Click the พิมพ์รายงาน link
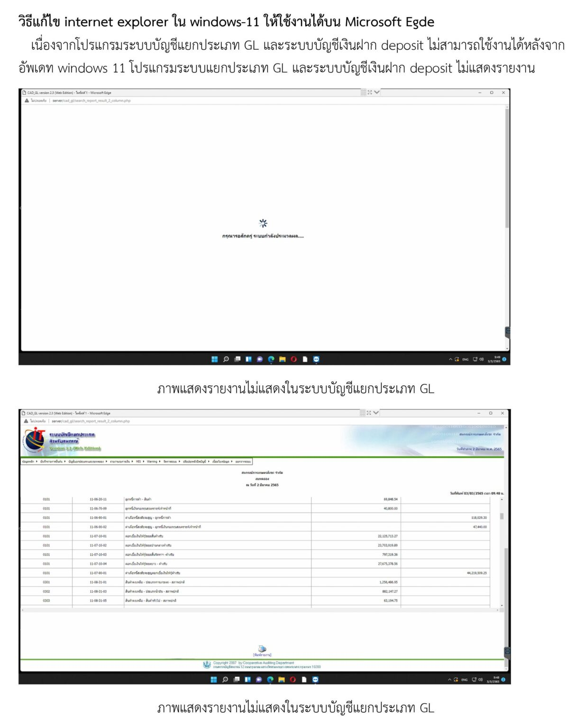Image resolution: width=576 pixels, height=728 pixels. [261, 655]
